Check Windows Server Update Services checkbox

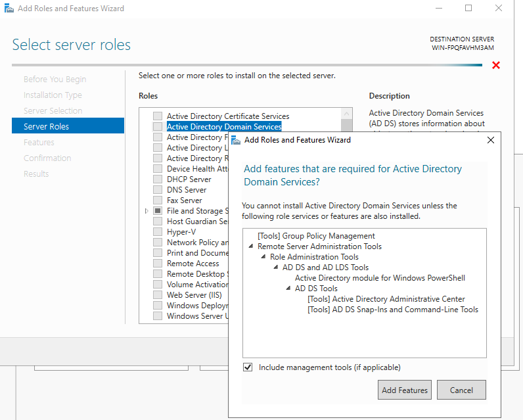click(158, 316)
